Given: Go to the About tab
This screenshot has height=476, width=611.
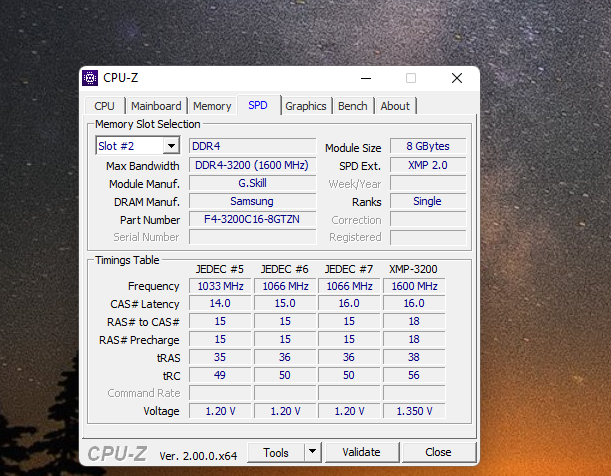Looking at the screenshot, I should pos(395,106).
